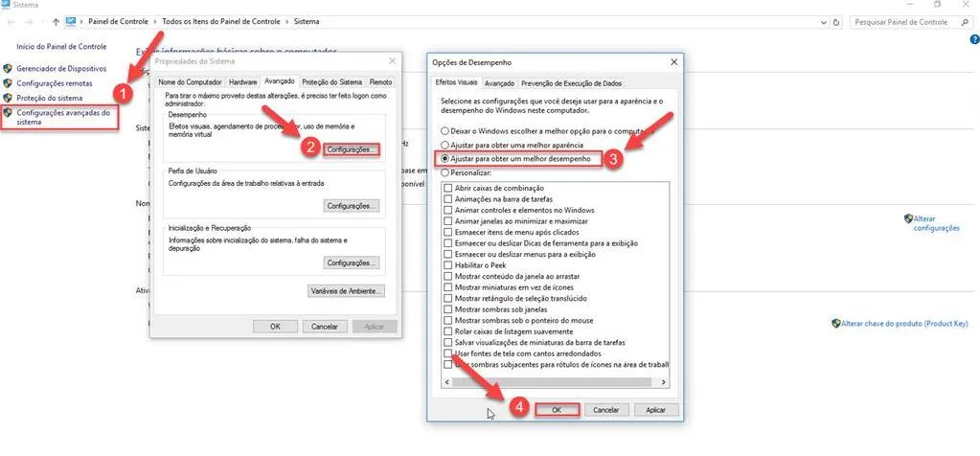Screen dimensions: 980x456
Task: Click Cancelar in Opções de Desempenho
Action: pyautogui.click(x=605, y=410)
